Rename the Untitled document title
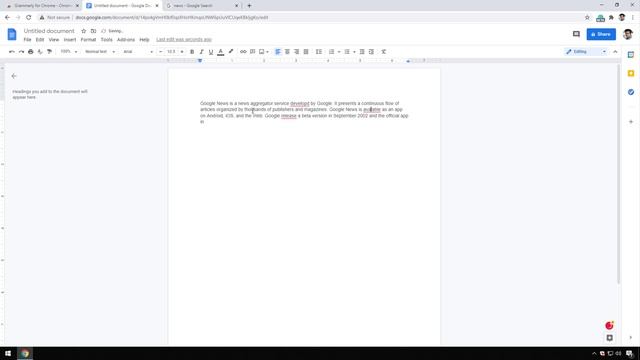 (x=49, y=31)
